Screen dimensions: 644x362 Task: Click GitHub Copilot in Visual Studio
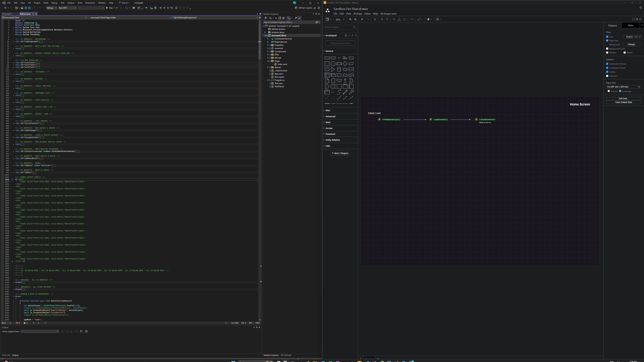[x=303, y=8]
